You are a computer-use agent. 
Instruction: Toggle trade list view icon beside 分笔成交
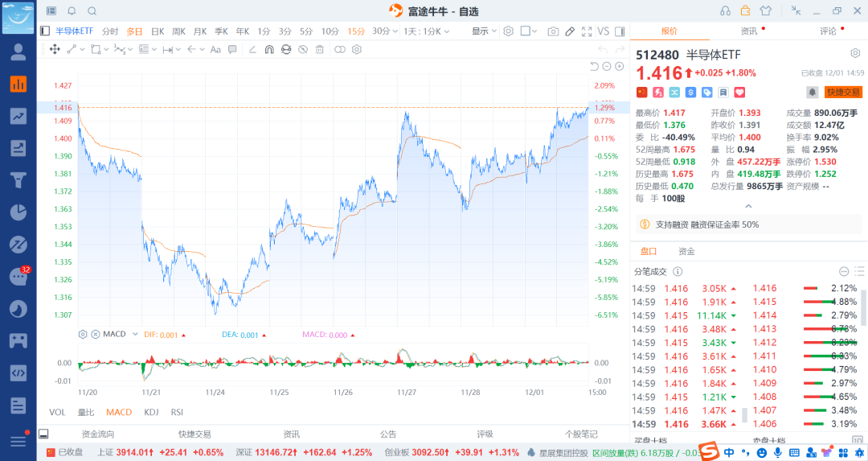tap(859, 271)
